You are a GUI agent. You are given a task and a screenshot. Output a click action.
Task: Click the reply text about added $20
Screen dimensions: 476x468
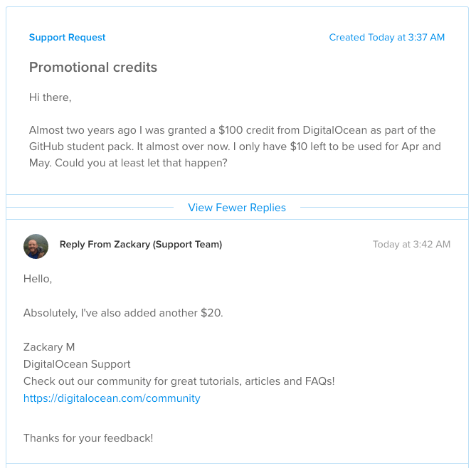123,313
